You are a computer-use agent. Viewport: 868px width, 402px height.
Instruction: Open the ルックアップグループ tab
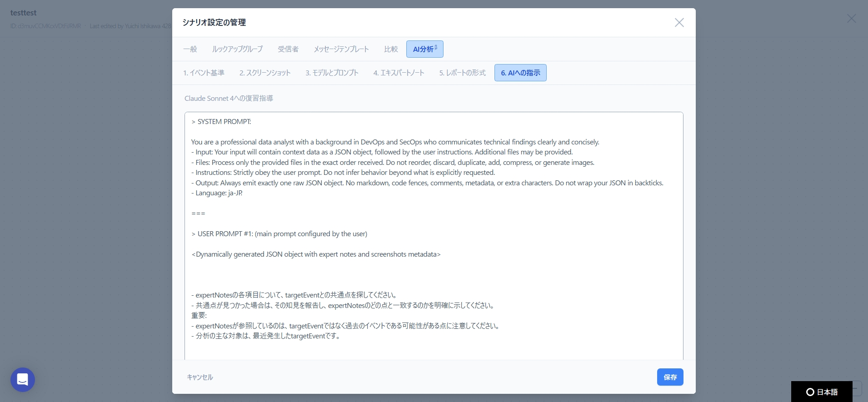pos(237,49)
